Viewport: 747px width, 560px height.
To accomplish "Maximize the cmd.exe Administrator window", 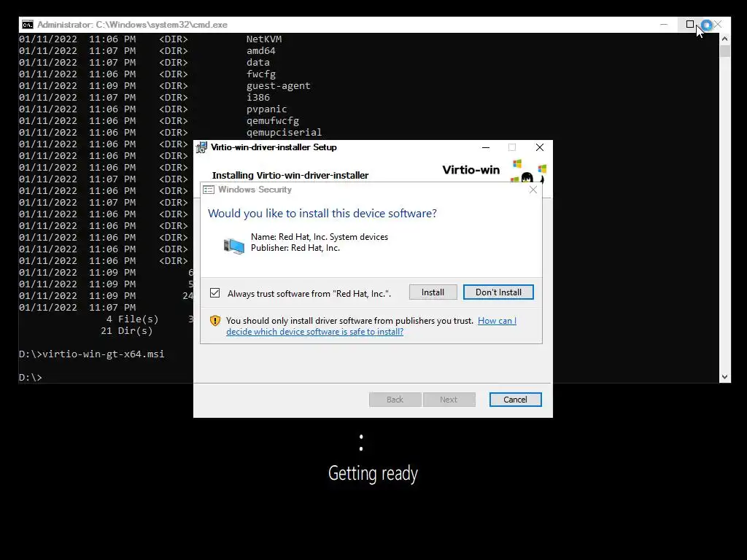I will point(690,24).
